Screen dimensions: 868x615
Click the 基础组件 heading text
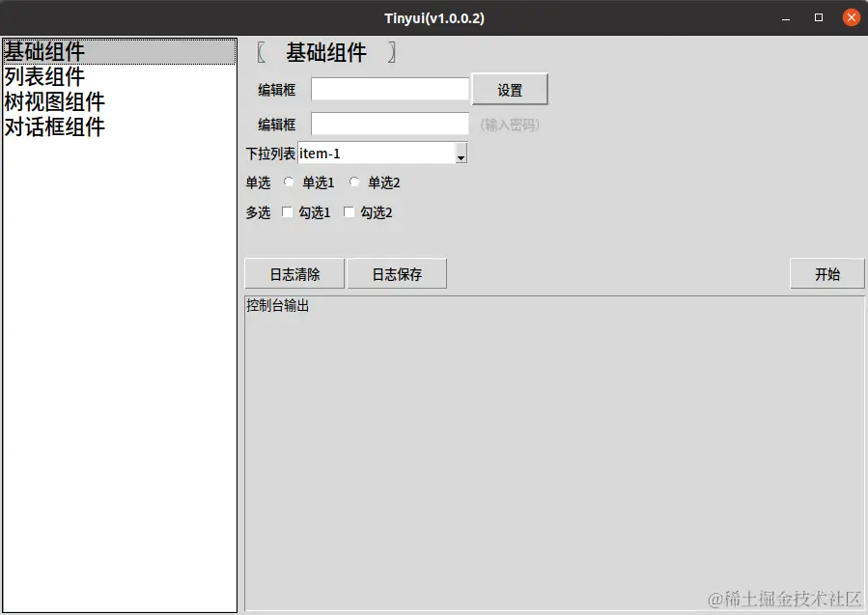(326, 52)
